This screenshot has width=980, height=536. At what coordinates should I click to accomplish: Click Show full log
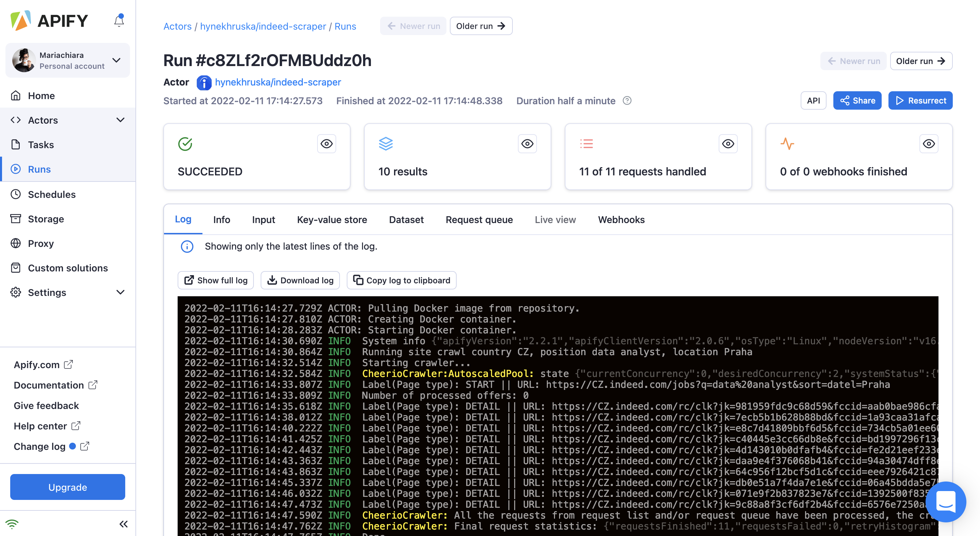(x=215, y=280)
